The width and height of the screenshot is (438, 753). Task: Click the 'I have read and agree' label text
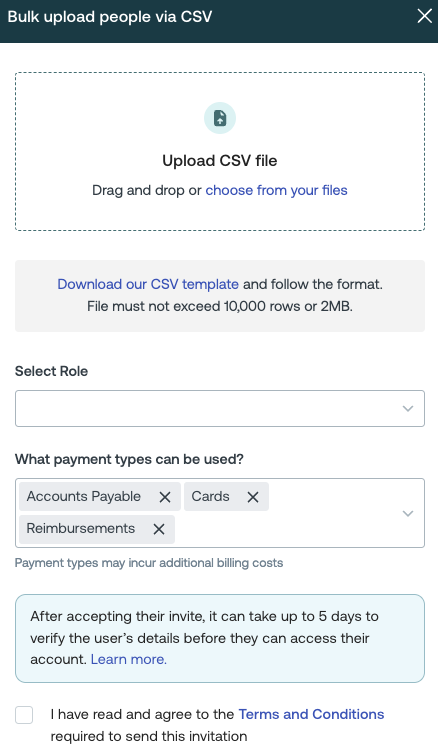142,714
